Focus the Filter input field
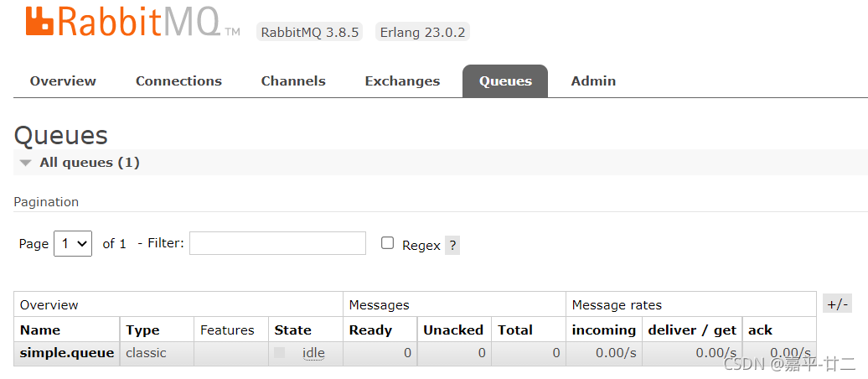This screenshot has height=379, width=868. point(277,243)
